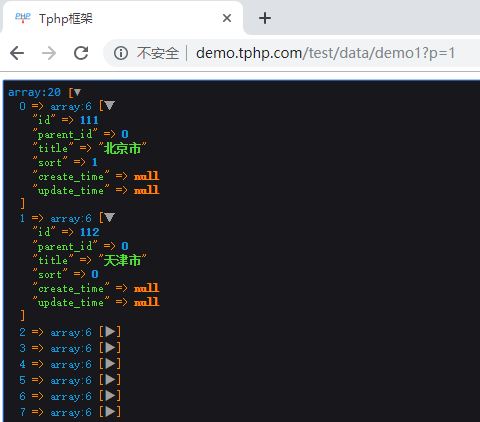Click the sort value 0 in item 1
Viewport: 480px width, 422px height.
95,274
